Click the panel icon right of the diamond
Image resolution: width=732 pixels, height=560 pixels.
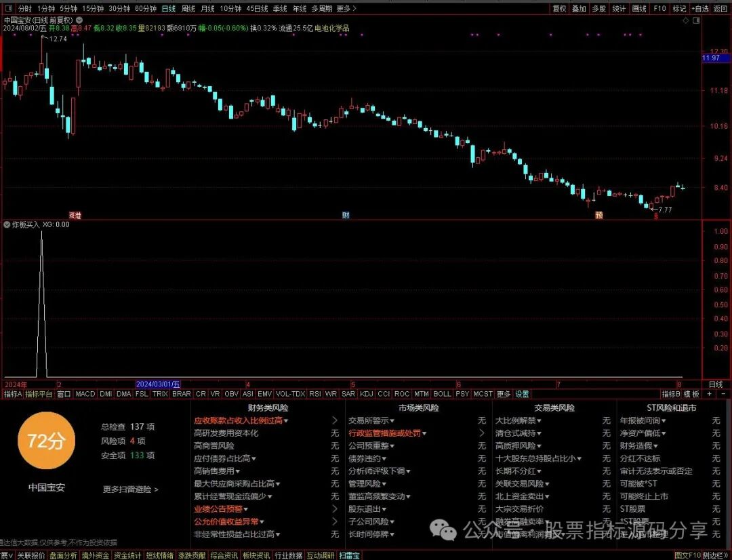[697, 20]
